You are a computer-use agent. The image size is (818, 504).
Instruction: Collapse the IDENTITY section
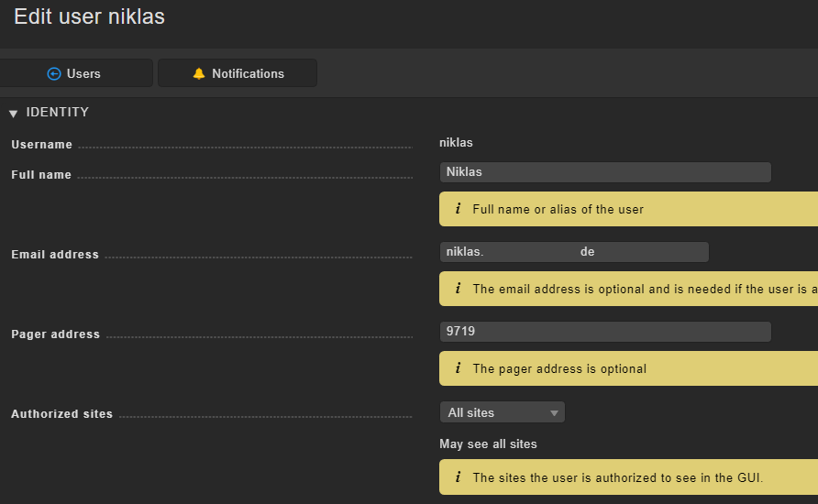[14, 113]
